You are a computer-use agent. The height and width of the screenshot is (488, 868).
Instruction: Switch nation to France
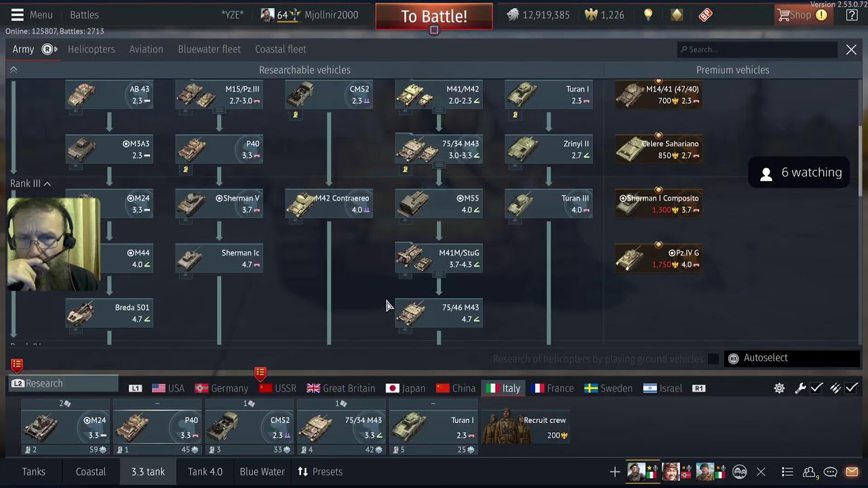pos(553,388)
